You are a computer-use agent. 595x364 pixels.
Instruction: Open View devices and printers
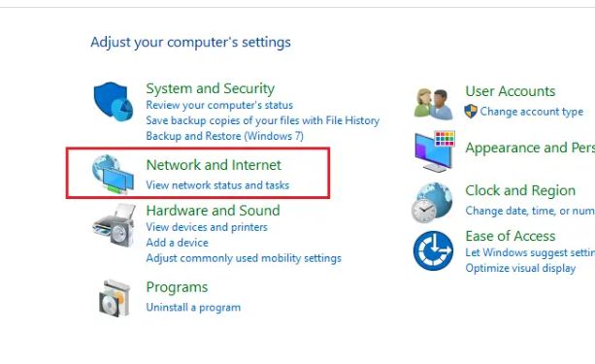pyautogui.click(x=207, y=227)
